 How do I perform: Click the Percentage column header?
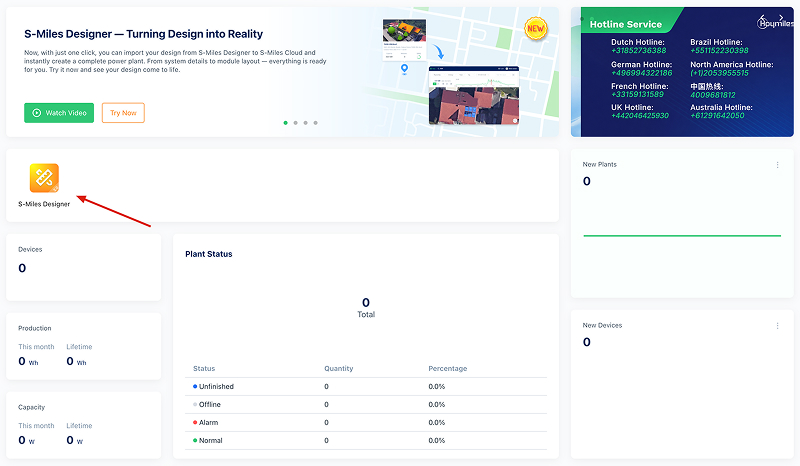click(x=447, y=369)
